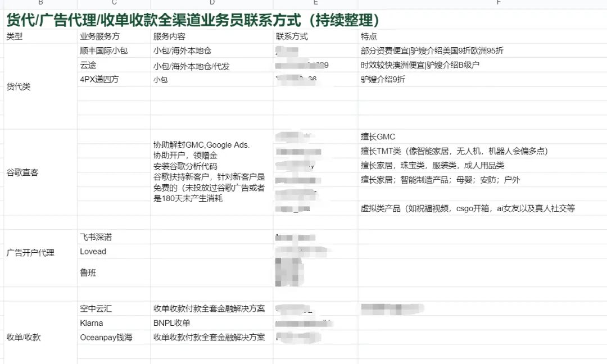This screenshot has height=364, width=607.
Task: Click the blurred feature cell in the 空中云汇 row
Action: point(482,308)
